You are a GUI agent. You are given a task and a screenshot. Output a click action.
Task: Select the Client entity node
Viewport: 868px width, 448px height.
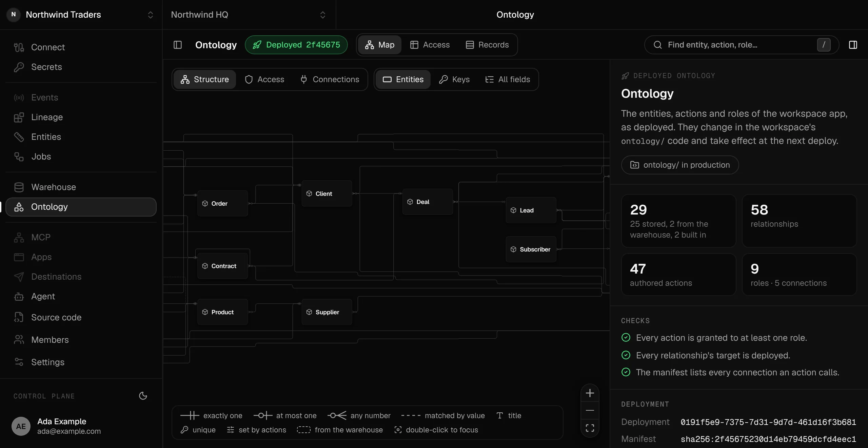coord(327,194)
